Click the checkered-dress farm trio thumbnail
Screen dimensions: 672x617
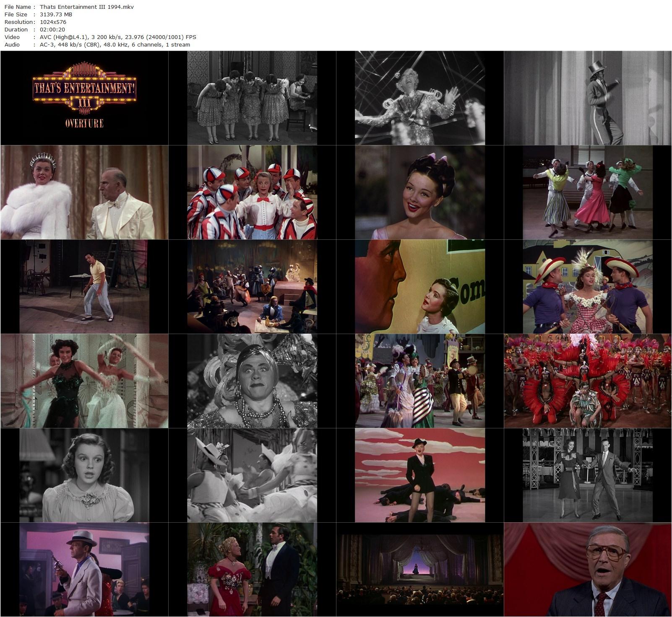tap(587, 285)
